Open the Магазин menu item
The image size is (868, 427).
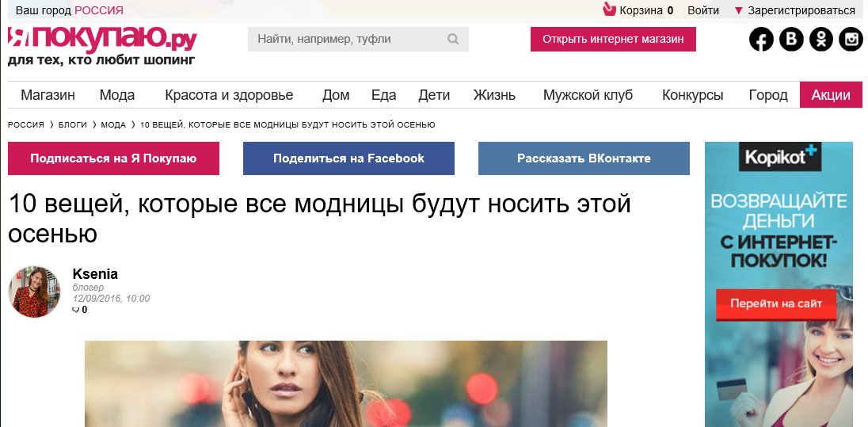pyautogui.click(x=48, y=95)
